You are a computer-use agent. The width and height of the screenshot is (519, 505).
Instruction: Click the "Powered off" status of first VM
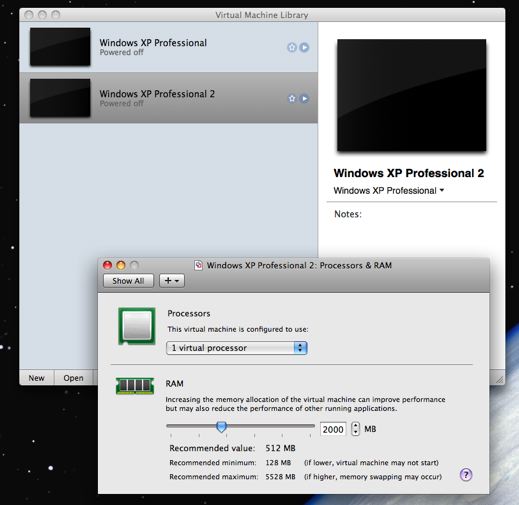click(x=121, y=52)
